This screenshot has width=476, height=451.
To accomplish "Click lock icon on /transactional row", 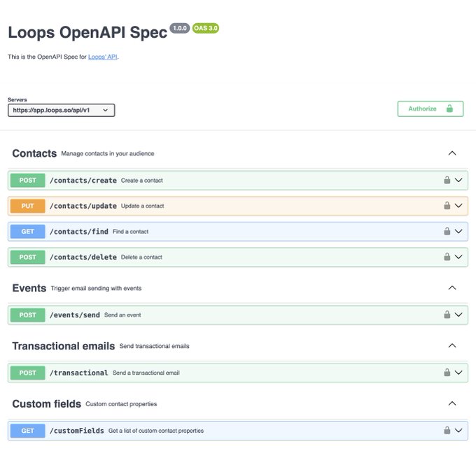I will pyautogui.click(x=447, y=373).
